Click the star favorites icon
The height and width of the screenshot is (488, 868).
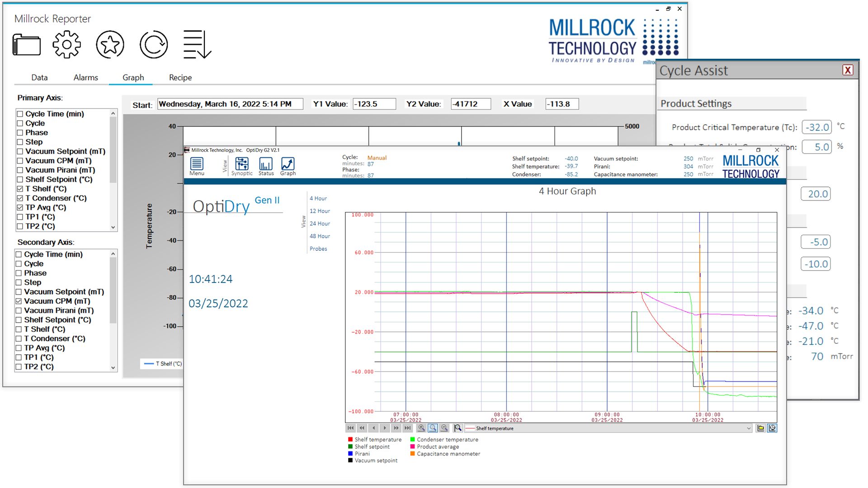[110, 45]
